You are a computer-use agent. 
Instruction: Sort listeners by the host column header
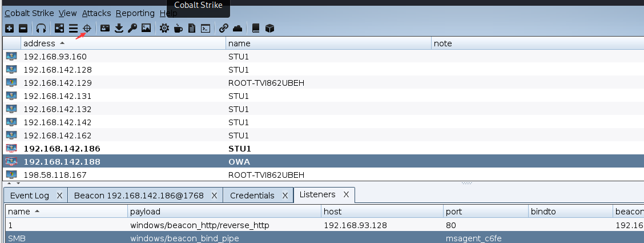383,212
